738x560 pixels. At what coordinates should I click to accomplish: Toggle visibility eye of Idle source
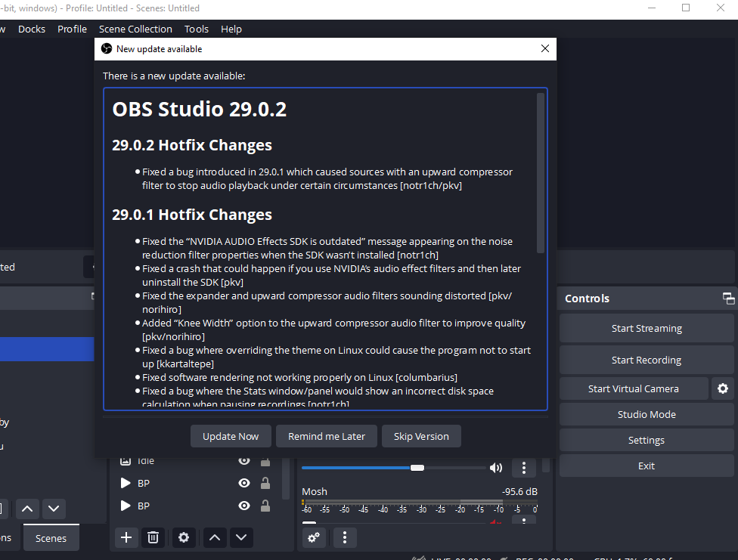click(243, 461)
